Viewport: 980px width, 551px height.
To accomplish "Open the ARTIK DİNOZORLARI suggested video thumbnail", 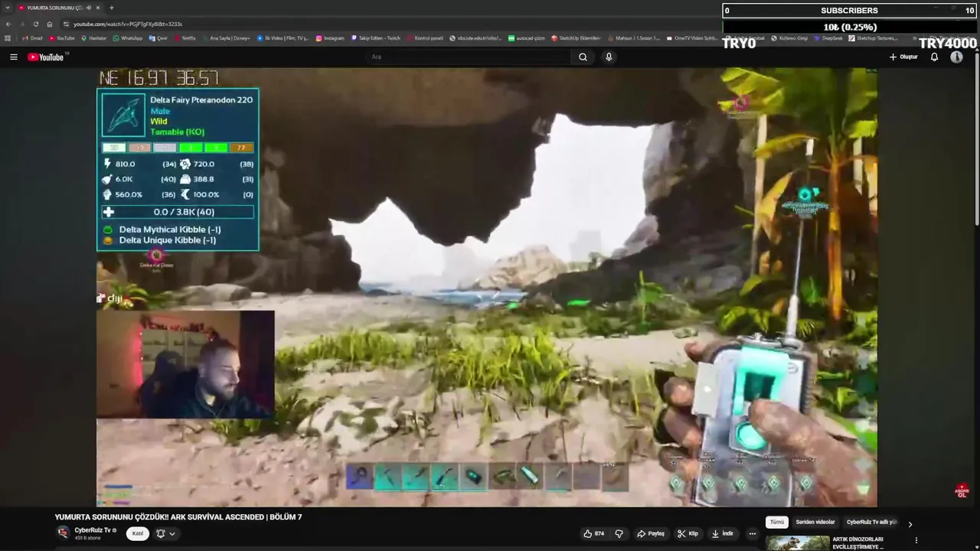I will pyautogui.click(x=797, y=543).
